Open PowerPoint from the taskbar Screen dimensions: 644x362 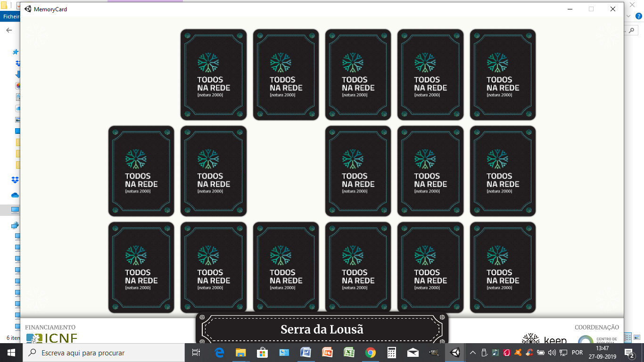pyautogui.click(x=327, y=353)
